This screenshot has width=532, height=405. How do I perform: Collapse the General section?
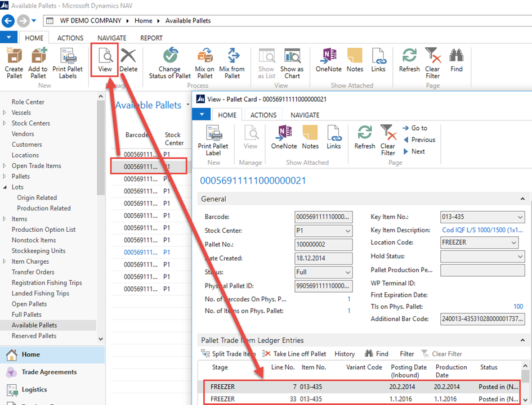[x=523, y=199]
